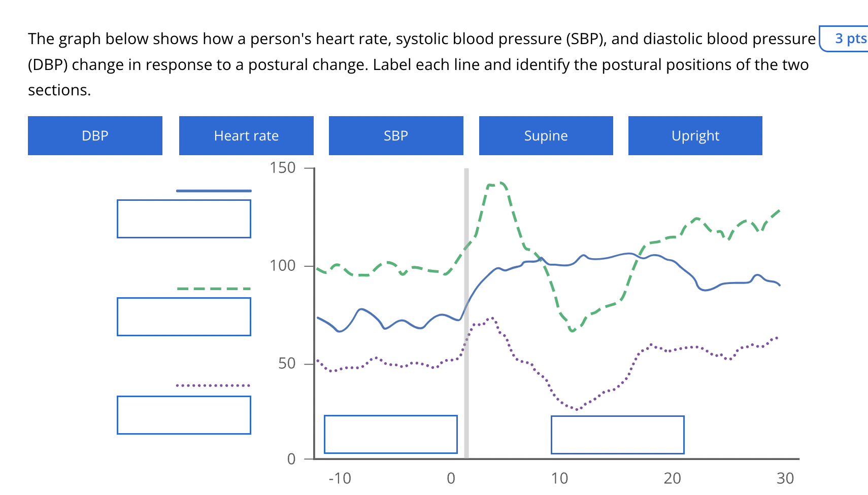Click the left section box inside the graph
This screenshot has width=868, height=495.
[391, 434]
